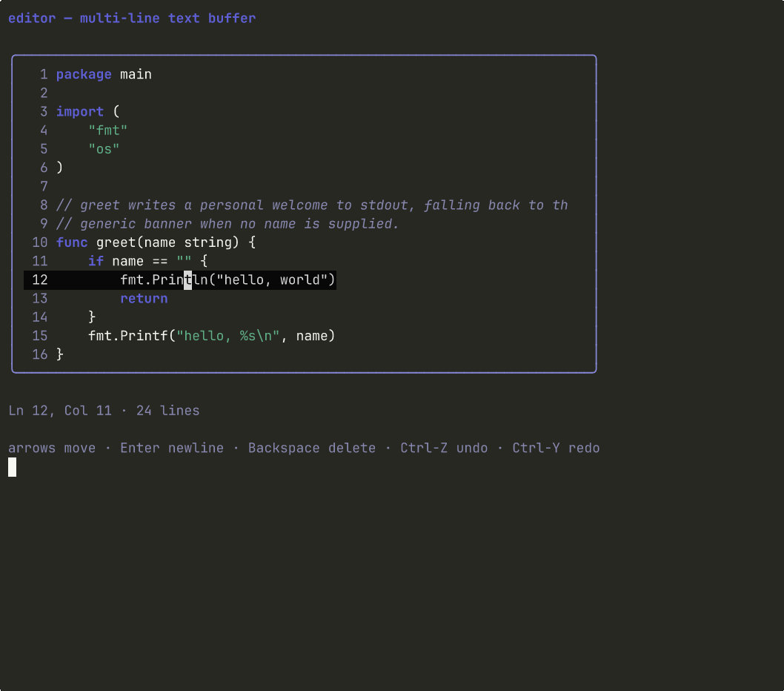Click the '24 lines' status text
Image resolution: width=784 pixels, height=691 pixels.
(168, 411)
